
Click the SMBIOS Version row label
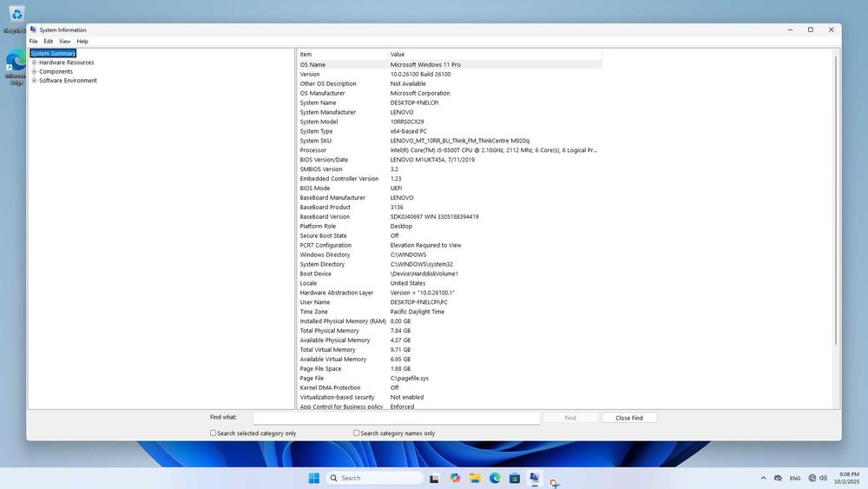[x=321, y=169]
